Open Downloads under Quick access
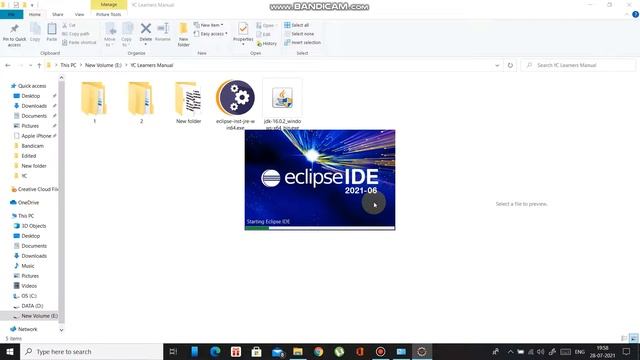The width and height of the screenshot is (640, 360). tap(34, 106)
